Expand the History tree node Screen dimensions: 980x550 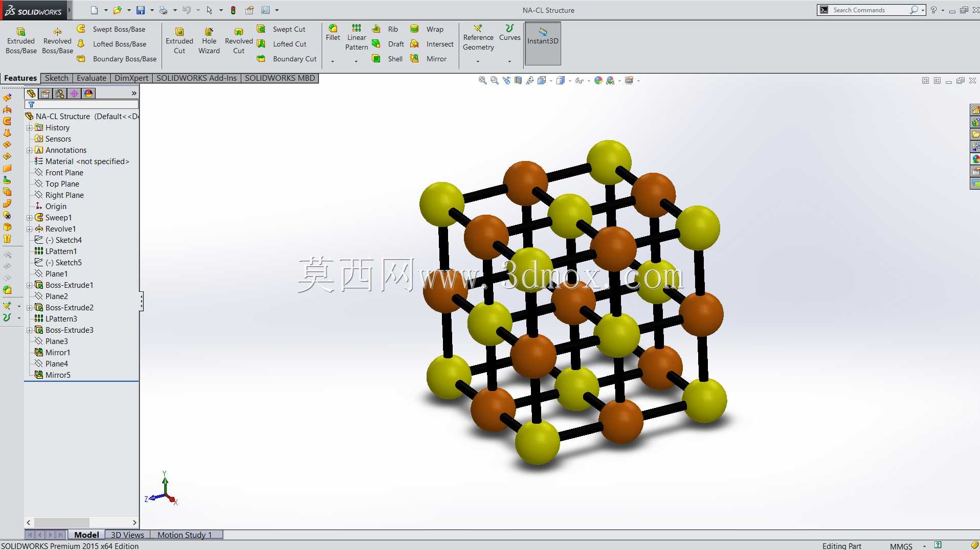29,128
